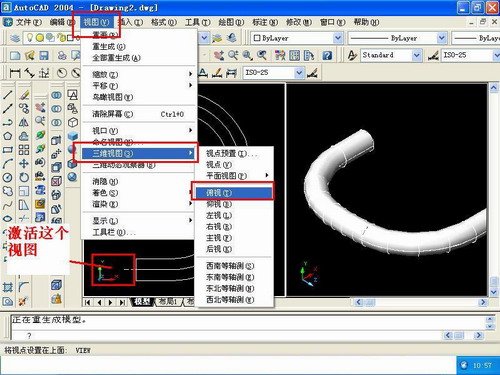The width and height of the screenshot is (500, 375).
Task: Click the Help question mark icon
Action: 327,55
